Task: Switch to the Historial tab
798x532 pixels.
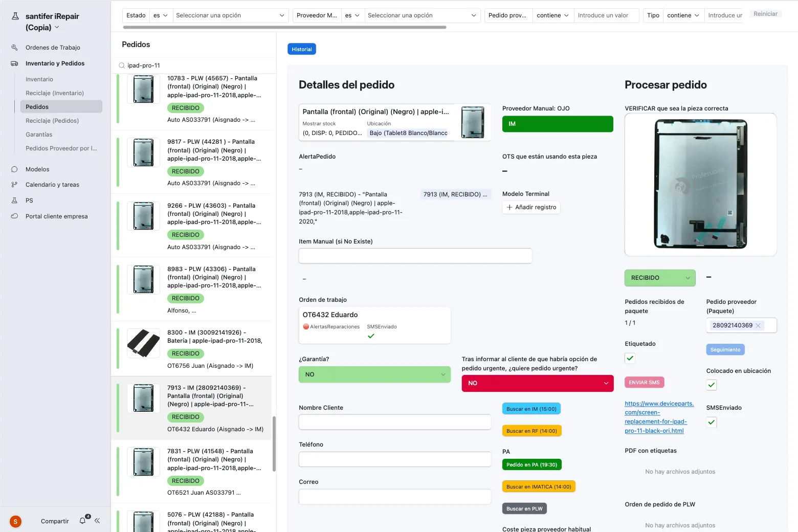Action: click(301, 49)
